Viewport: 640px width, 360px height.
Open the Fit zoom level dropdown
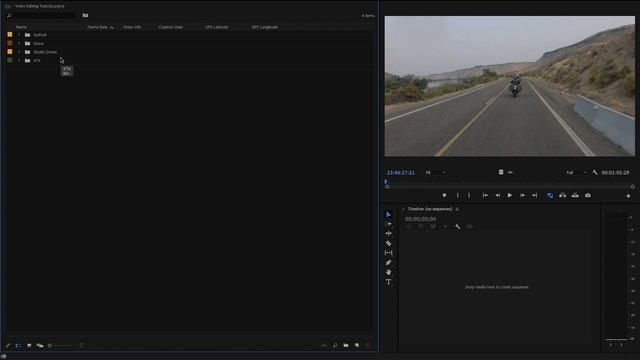(436, 173)
